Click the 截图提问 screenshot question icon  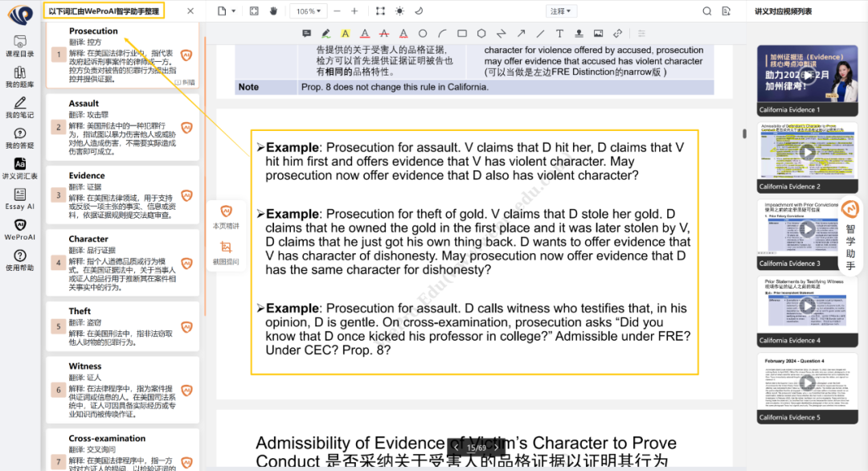pyautogui.click(x=226, y=252)
